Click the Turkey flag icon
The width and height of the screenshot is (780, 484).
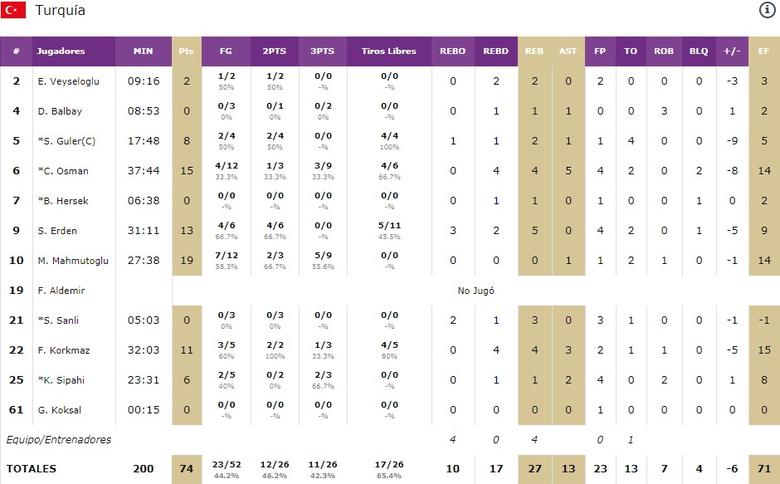pyautogui.click(x=13, y=11)
